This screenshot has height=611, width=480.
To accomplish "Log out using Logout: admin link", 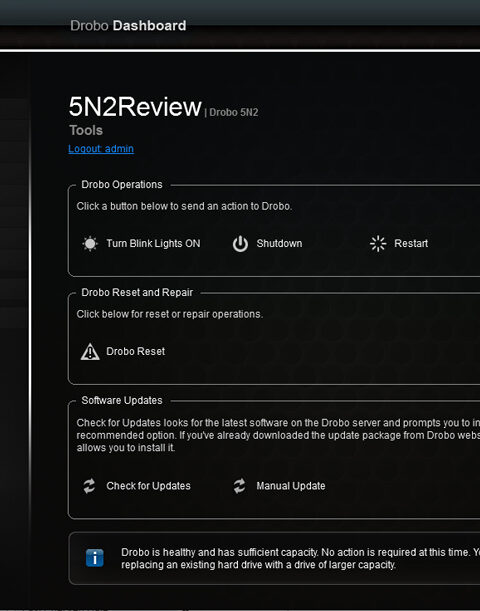I will (101, 149).
